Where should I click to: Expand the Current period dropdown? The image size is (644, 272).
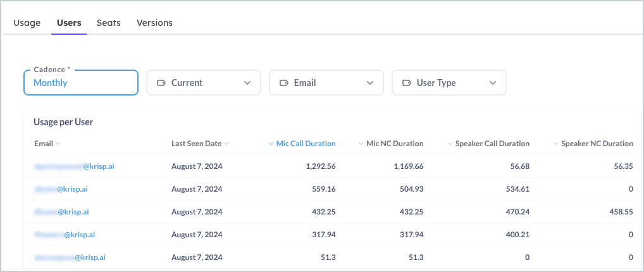tap(204, 83)
